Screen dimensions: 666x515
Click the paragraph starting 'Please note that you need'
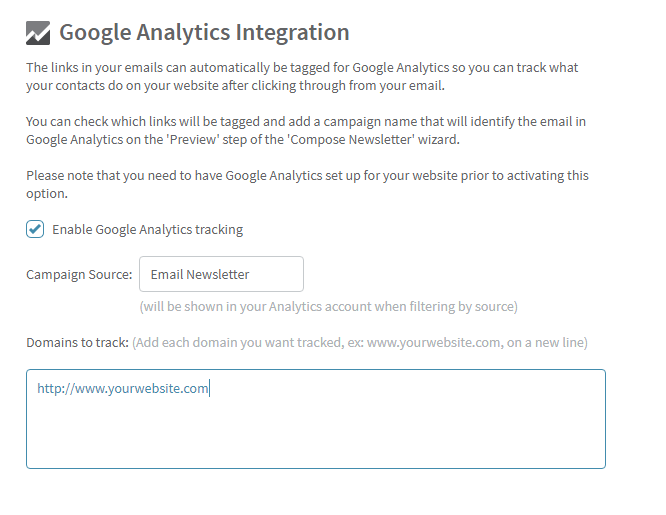[307, 184]
